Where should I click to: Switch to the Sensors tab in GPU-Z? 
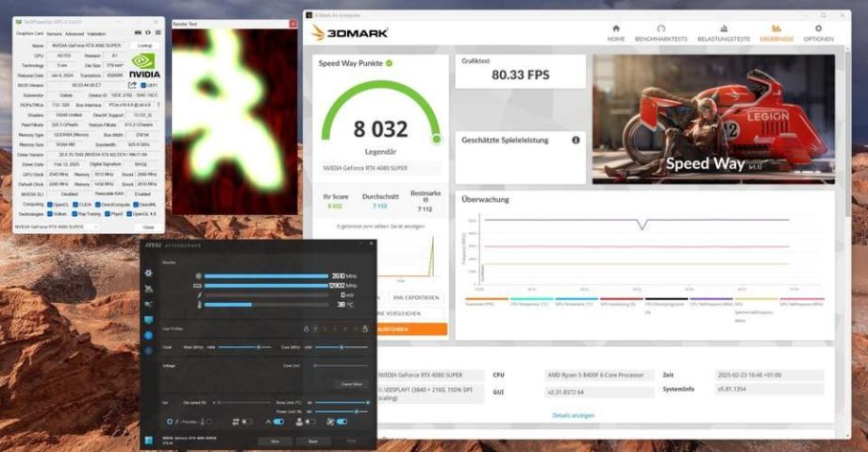coord(55,34)
